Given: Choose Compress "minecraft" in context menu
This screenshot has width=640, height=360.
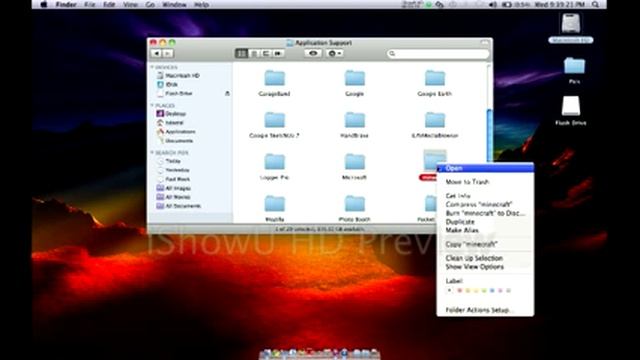Looking at the screenshot, I should 485,204.
